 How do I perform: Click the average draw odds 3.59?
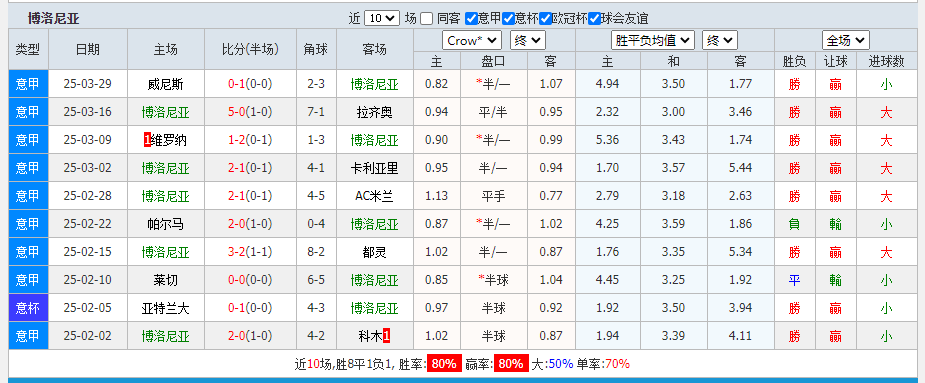673,224
